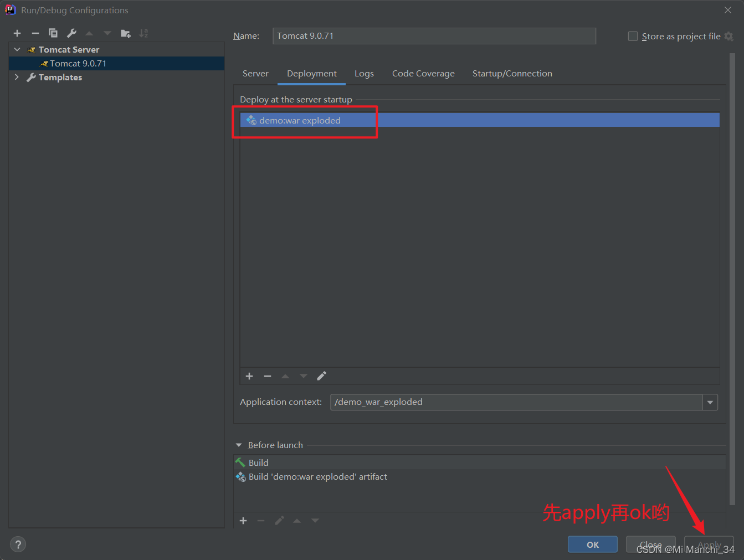The image size is (744, 560).
Task: Collapse the Before launch section
Action: [x=239, y=445]
